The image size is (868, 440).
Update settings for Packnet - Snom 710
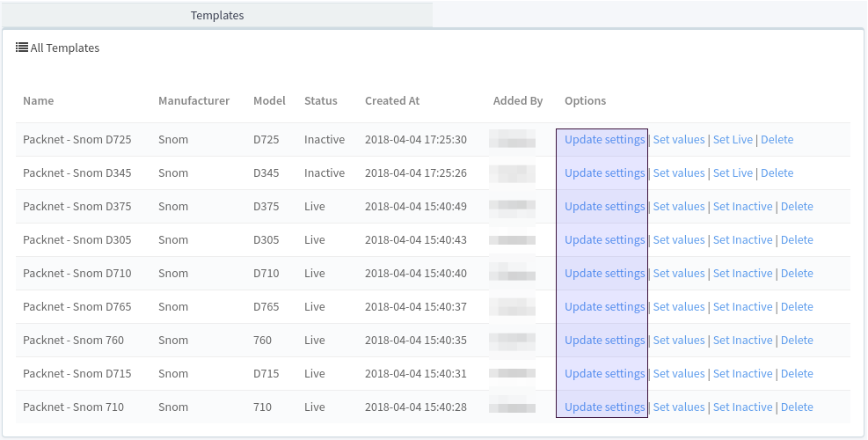click(604, 407)
